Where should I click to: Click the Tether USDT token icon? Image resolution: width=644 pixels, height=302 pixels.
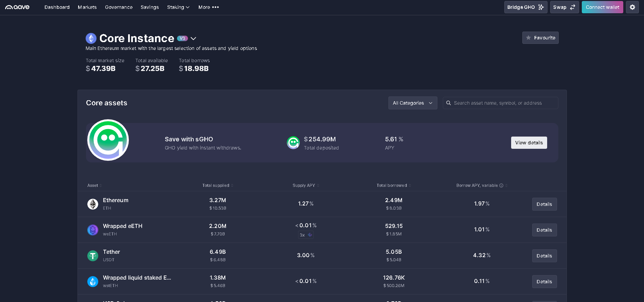tap(93, 256)
